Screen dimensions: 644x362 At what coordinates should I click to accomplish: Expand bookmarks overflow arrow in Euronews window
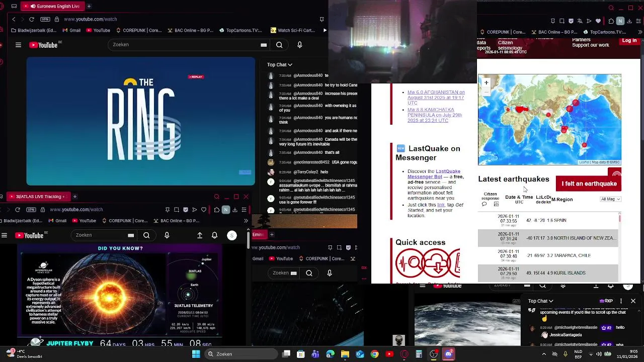325,30
